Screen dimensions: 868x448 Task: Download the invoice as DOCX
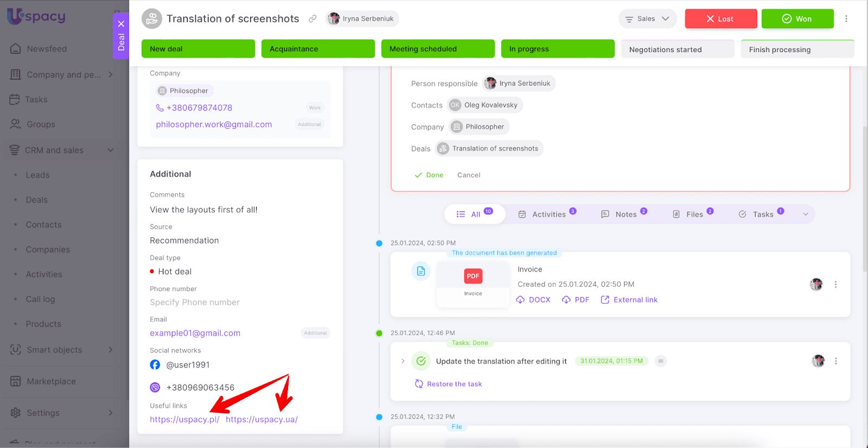coord(533,300)
